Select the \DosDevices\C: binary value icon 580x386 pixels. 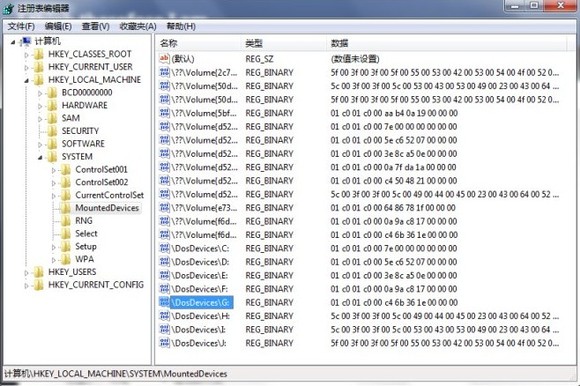(x=164, y=248)
